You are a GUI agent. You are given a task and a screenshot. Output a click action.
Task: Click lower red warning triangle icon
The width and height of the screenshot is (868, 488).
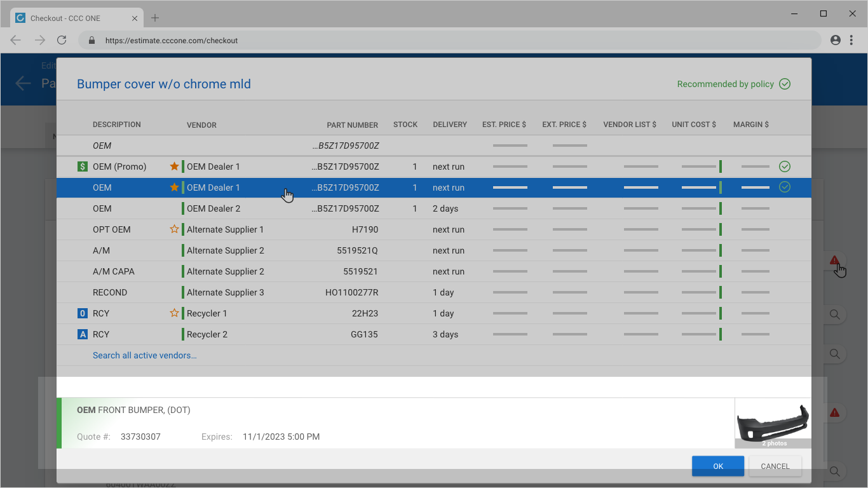(834, 412)
